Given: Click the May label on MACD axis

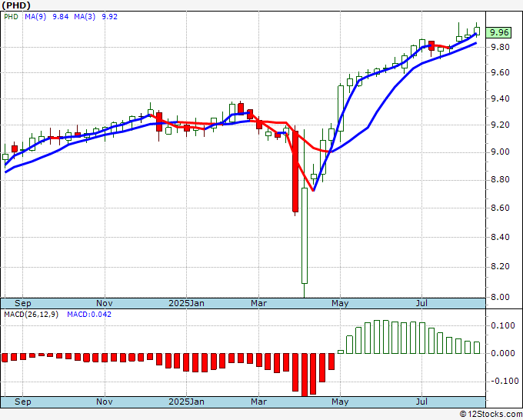Looking at the screenshot, I should (x=340, y=402).
